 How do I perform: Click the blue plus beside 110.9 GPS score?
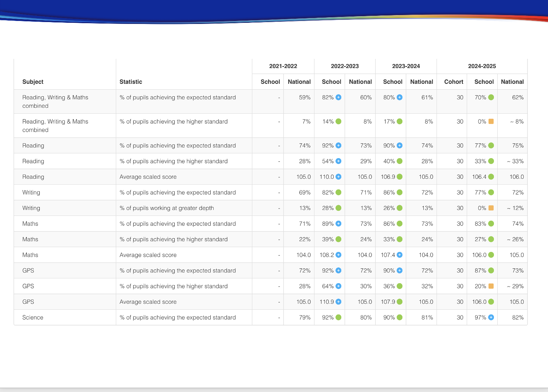coord(338,302)
